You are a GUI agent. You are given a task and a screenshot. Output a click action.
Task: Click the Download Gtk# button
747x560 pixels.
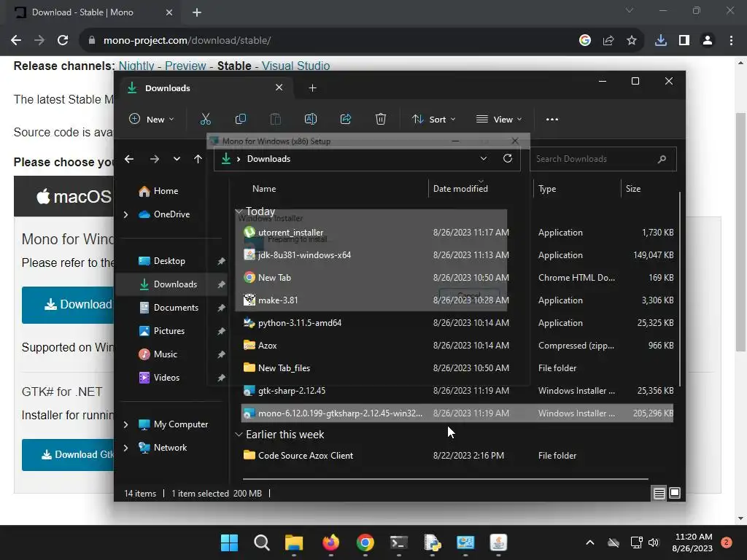pyautogui.click(x=68, y=455)
